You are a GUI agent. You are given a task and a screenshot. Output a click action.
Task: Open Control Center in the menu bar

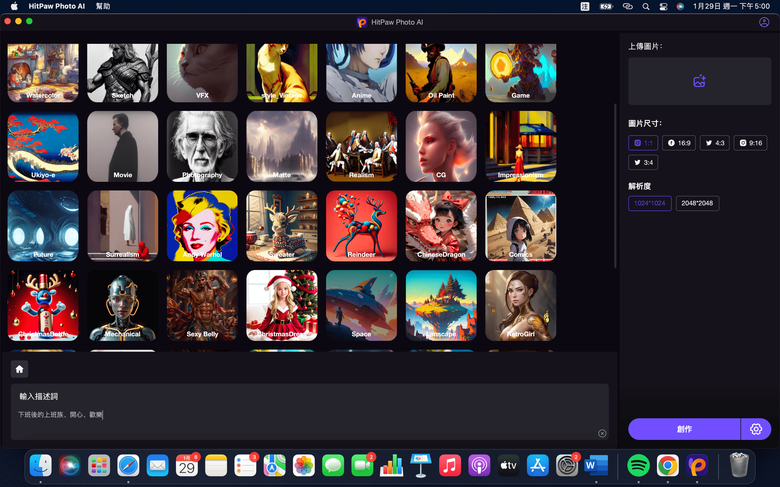pos(664,6)
